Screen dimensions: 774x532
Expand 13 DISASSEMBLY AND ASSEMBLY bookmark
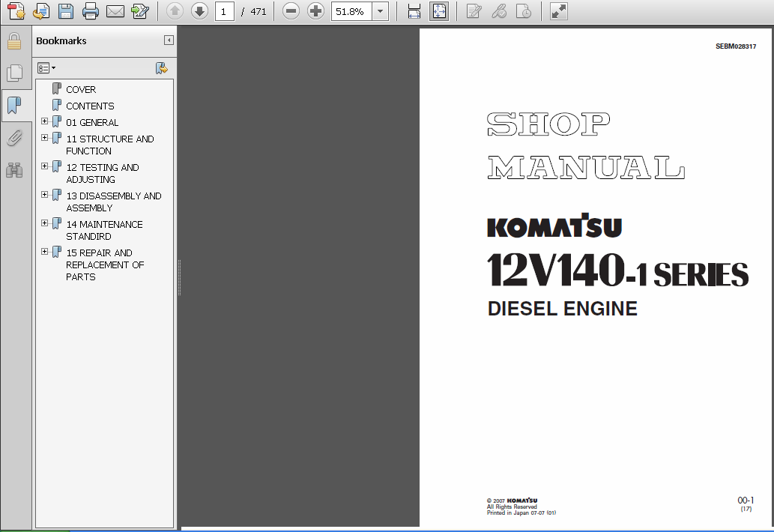[x=44, y=195]
